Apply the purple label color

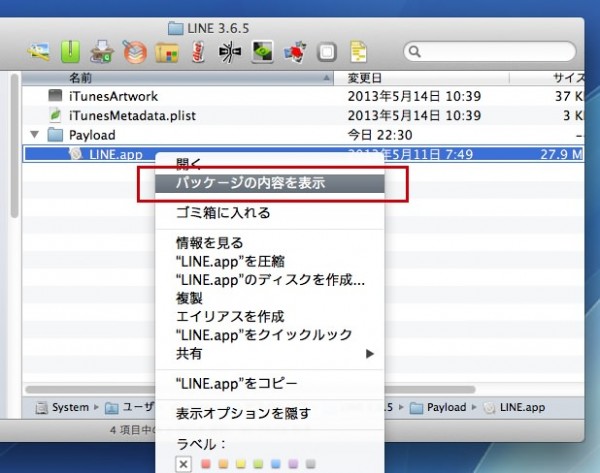293,464
